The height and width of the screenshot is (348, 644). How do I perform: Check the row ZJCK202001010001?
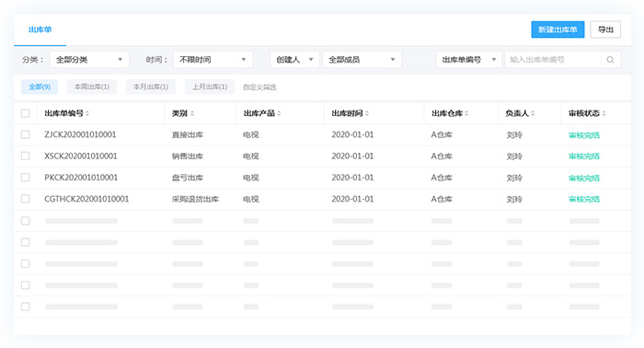click(26, 134)
